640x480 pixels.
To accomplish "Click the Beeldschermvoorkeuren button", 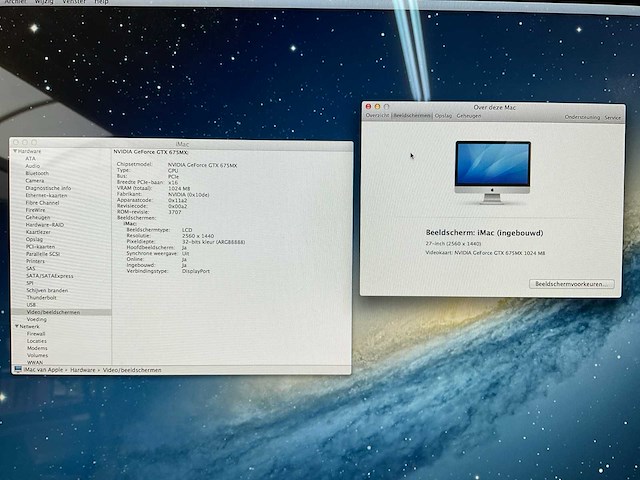I will tap(571, 284).
